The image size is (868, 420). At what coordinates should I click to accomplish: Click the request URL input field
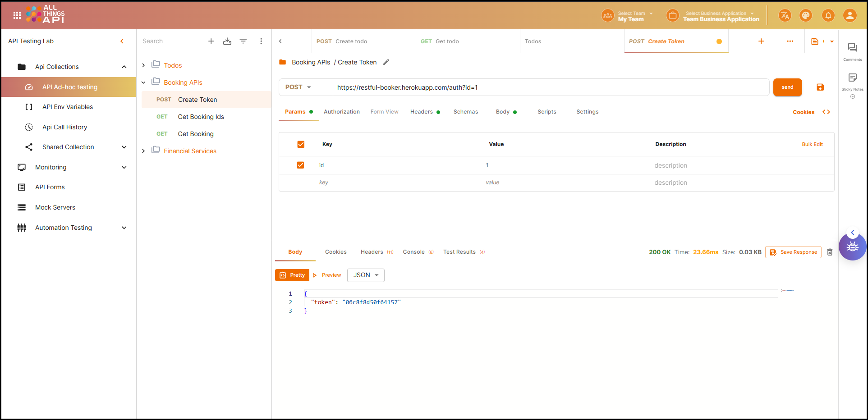click(x=550, y=87)
